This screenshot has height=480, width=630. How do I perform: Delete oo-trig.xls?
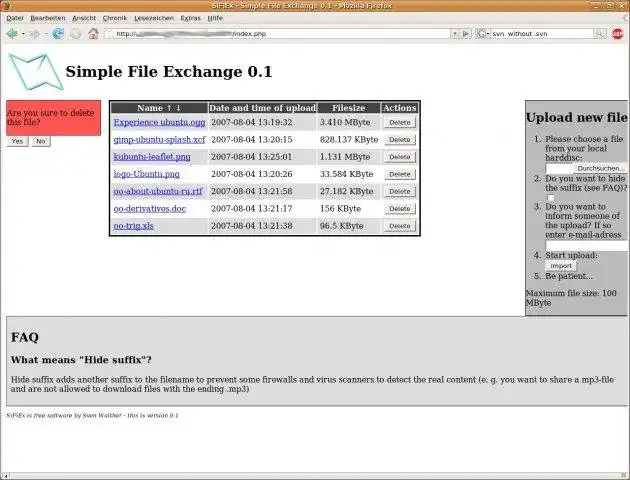click(400, 226)
